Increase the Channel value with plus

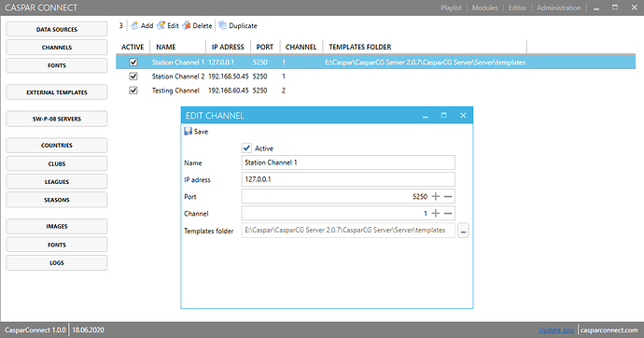point(436,213)
